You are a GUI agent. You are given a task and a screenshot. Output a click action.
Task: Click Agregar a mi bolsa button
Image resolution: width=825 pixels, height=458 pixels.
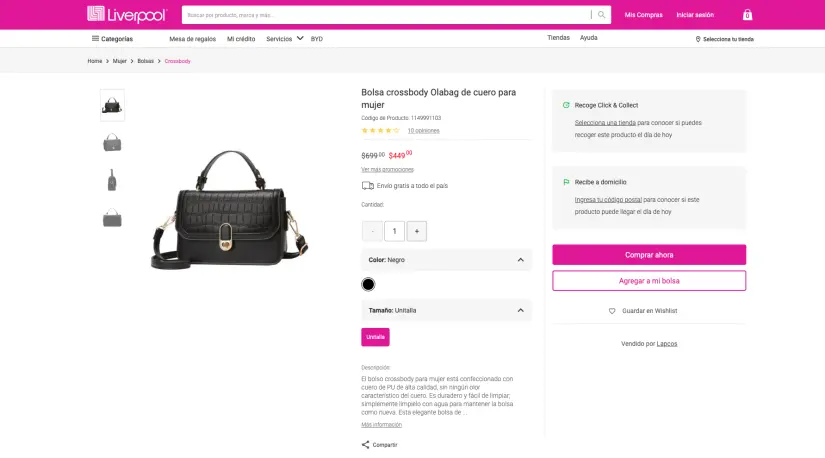tap(649, 281)
